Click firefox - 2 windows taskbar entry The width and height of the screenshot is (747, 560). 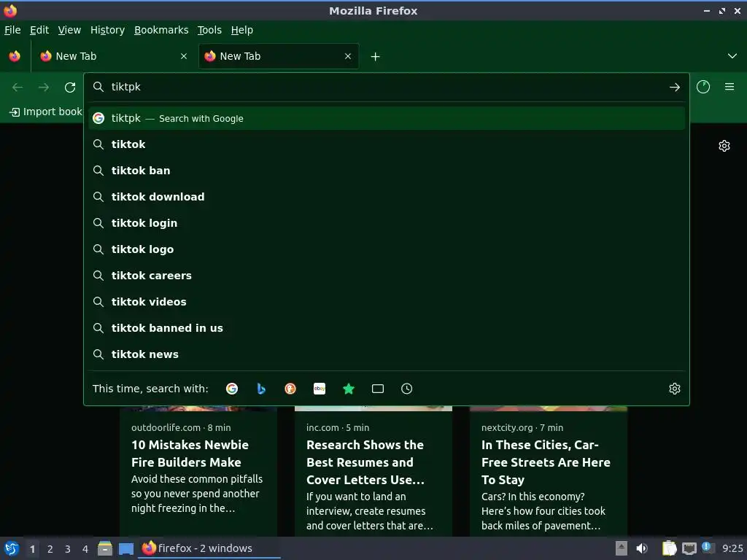coord(209,548)
